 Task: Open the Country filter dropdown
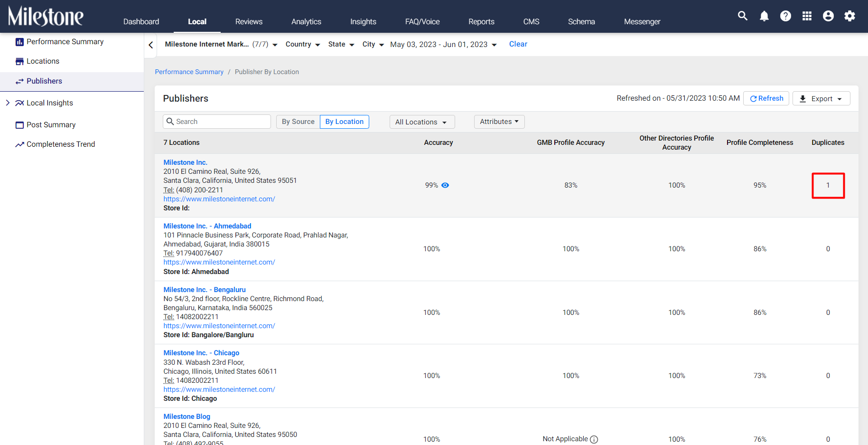303,44
